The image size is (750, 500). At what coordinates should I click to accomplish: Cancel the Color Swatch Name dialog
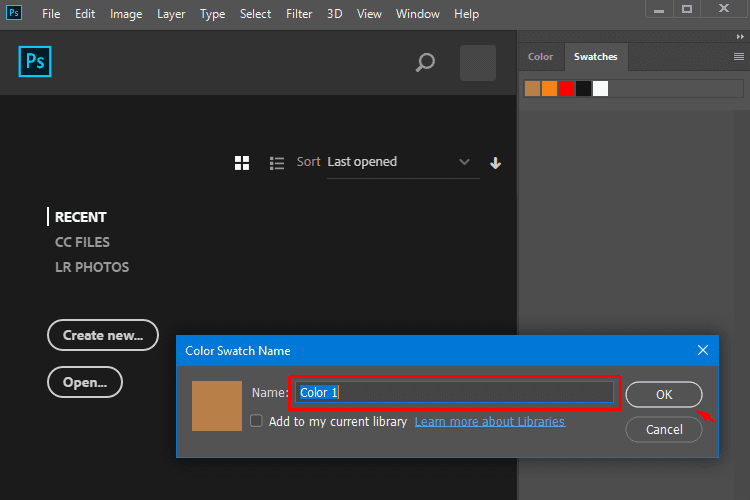point(664,429)
